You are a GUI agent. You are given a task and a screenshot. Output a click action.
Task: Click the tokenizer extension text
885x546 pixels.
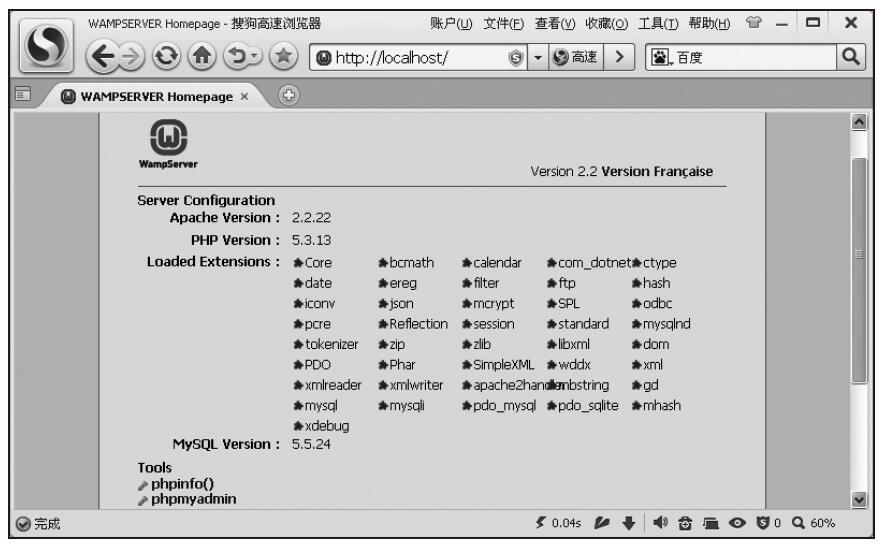click(x=331, y=344)
